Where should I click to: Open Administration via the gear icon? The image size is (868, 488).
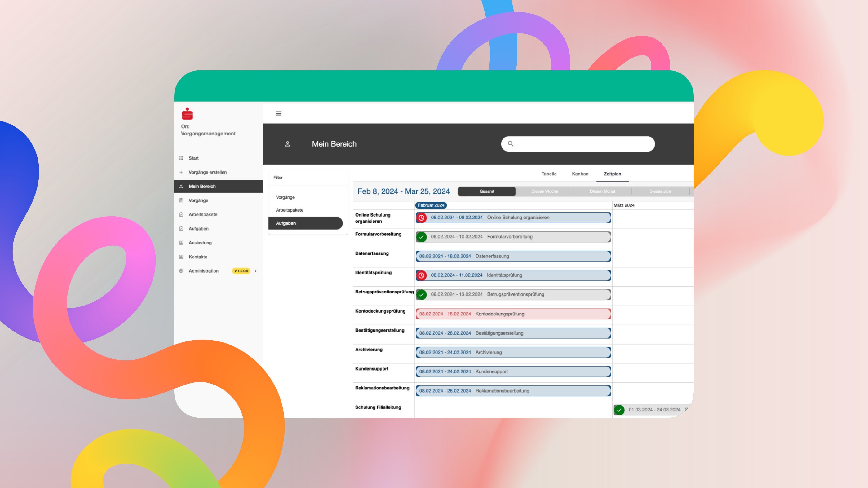click(x=181, y=271)
